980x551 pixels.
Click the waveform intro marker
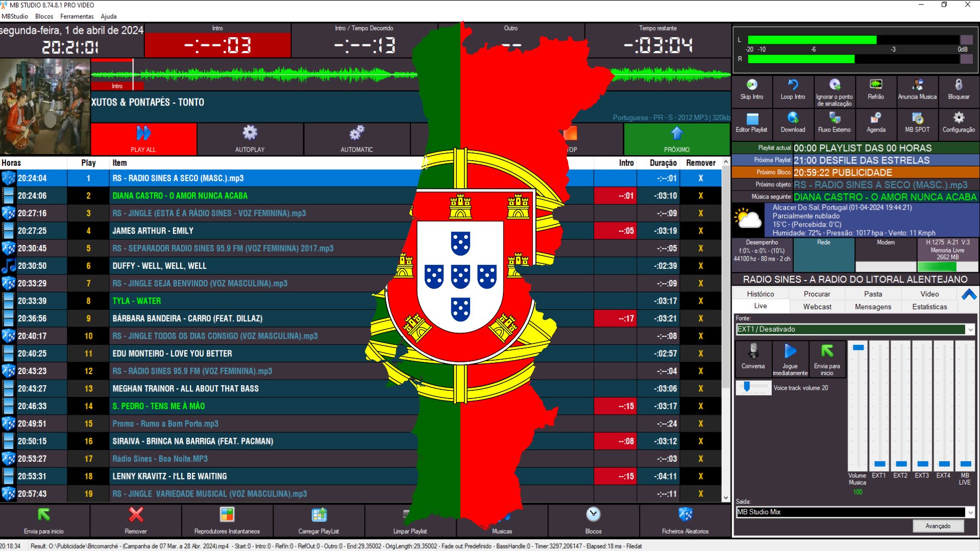point(117,86)
